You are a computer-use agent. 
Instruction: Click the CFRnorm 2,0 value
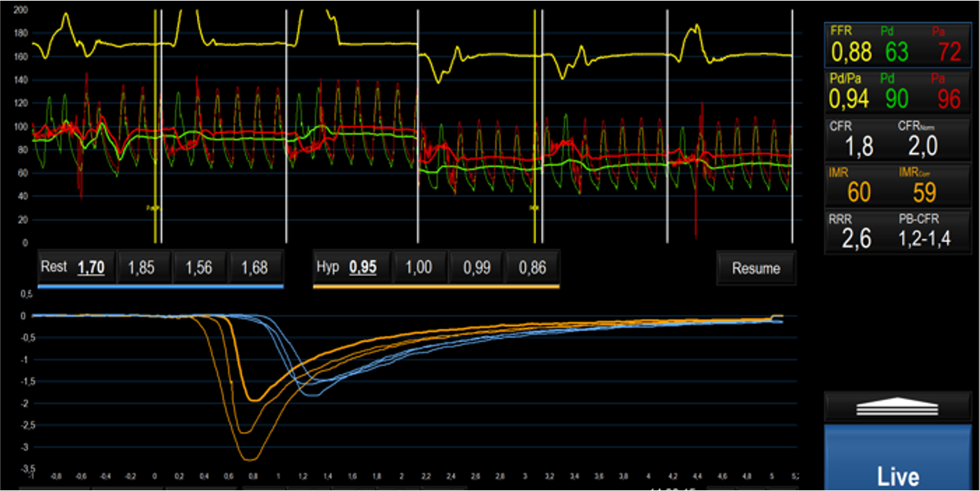tap(923, 146)
